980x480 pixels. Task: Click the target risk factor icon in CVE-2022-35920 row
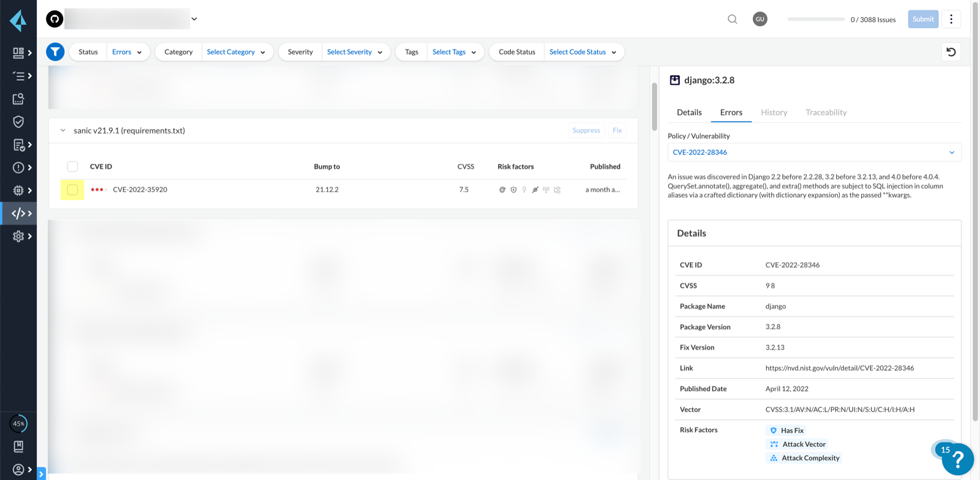point(502,190)
